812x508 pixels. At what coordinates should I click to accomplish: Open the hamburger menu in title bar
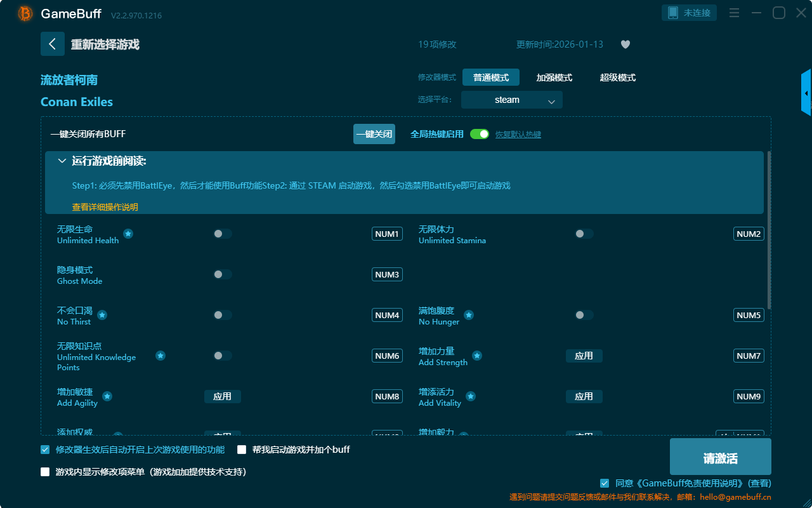[734, 13]
